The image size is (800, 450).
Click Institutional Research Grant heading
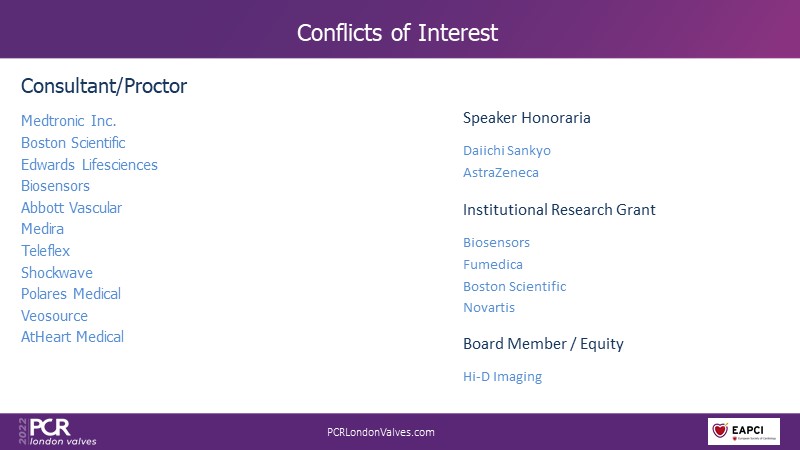coord(559,210)
